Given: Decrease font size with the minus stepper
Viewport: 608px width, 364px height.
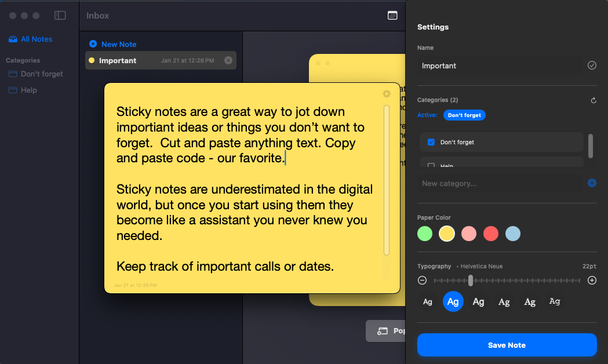Looking at the screenshot, I should [423, 280].
